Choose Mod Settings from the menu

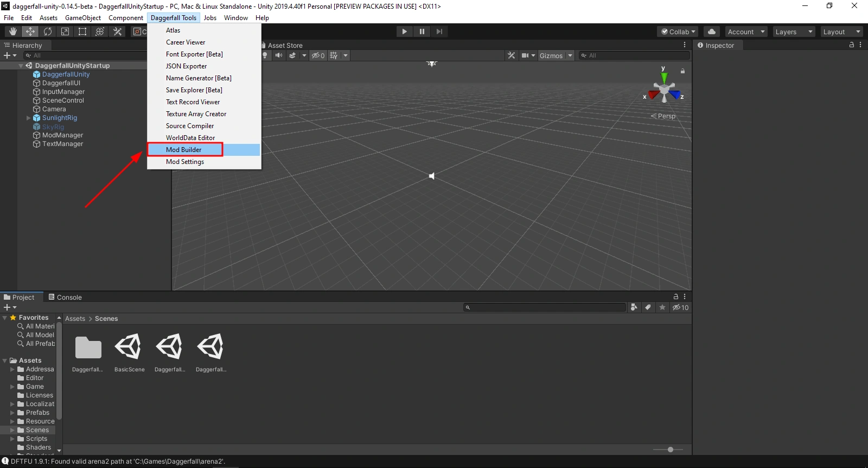pyautogui.click(x=204, y=162)
